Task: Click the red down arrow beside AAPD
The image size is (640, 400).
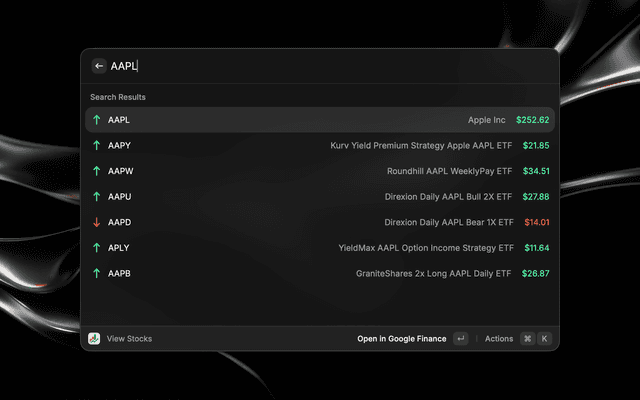Action: click(x=96, y=222)
